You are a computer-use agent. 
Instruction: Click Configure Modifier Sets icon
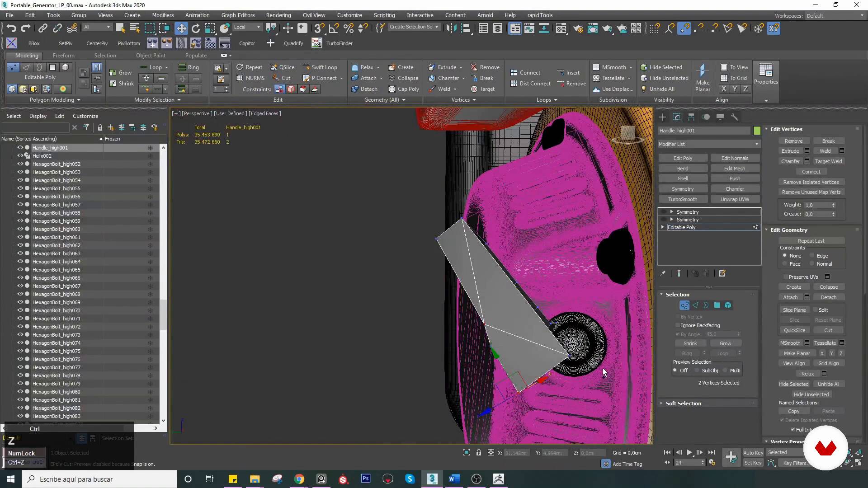coord(722,274)
